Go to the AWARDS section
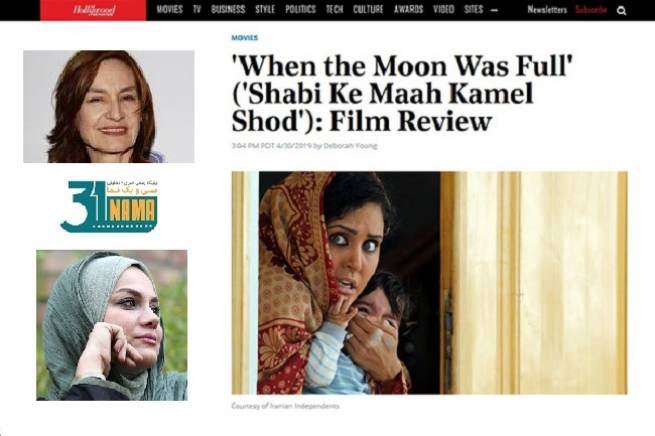This screenshot has width=655, height=436. tap(409, 10)
